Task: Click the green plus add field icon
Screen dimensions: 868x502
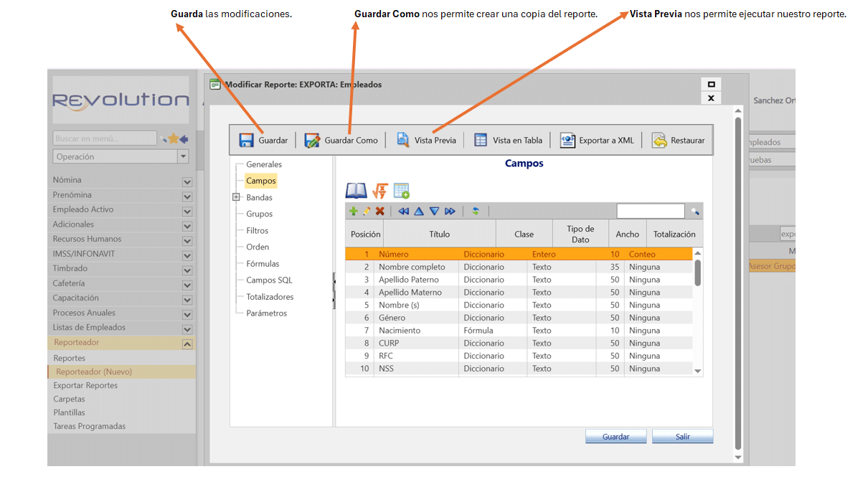Action: point(353,212)
